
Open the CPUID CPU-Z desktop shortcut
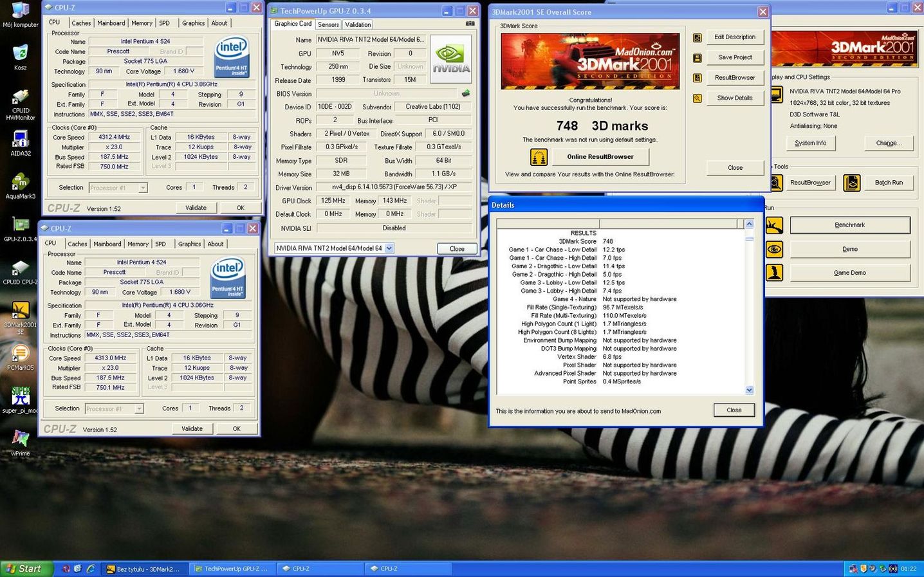click(x=21, y=271)
